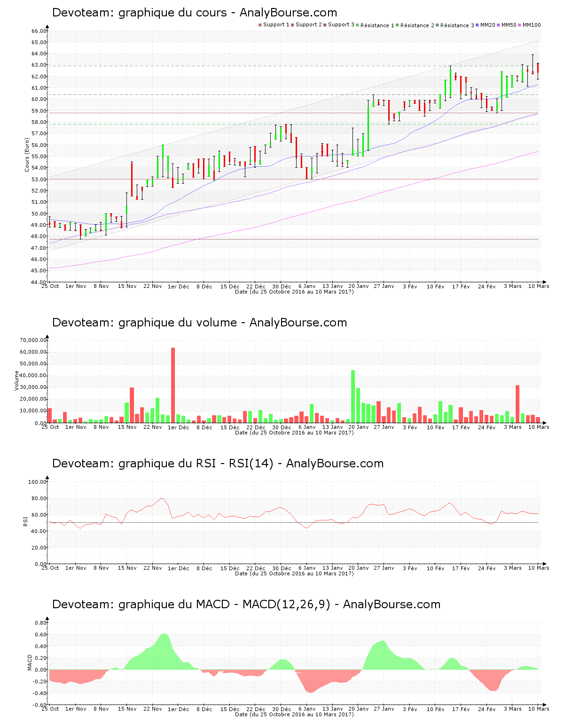This screenshot has height=728, width=564.
Task: Click the Résistance 1 legend green square
Action: point(358,25)
